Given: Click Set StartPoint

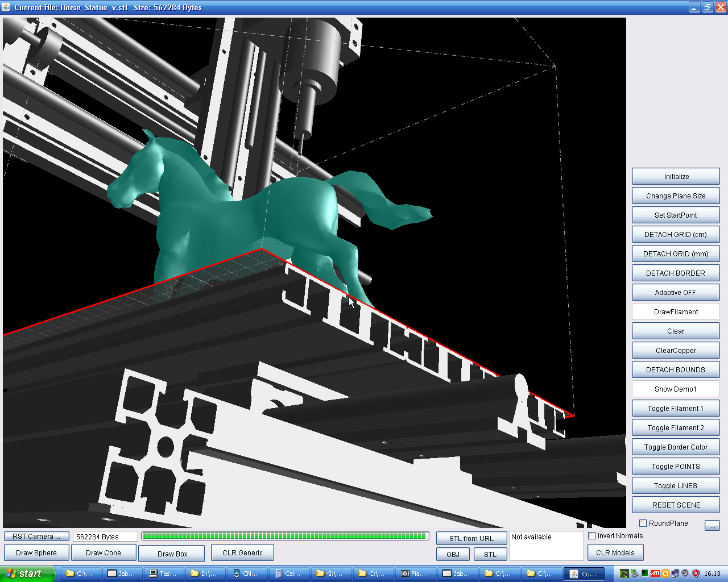Looking at the screenshot, I should (x=676, y=215).
